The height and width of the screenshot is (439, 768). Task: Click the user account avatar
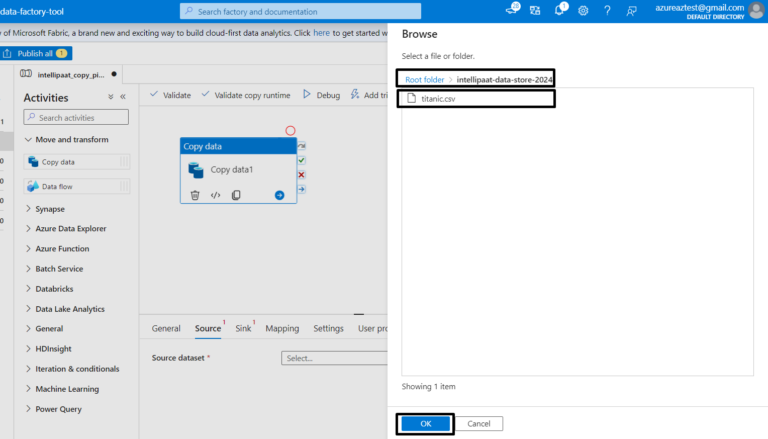[x=757, y=10]
